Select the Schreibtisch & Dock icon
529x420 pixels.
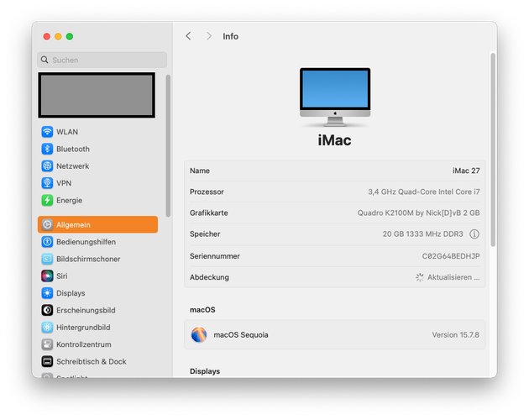47,361
